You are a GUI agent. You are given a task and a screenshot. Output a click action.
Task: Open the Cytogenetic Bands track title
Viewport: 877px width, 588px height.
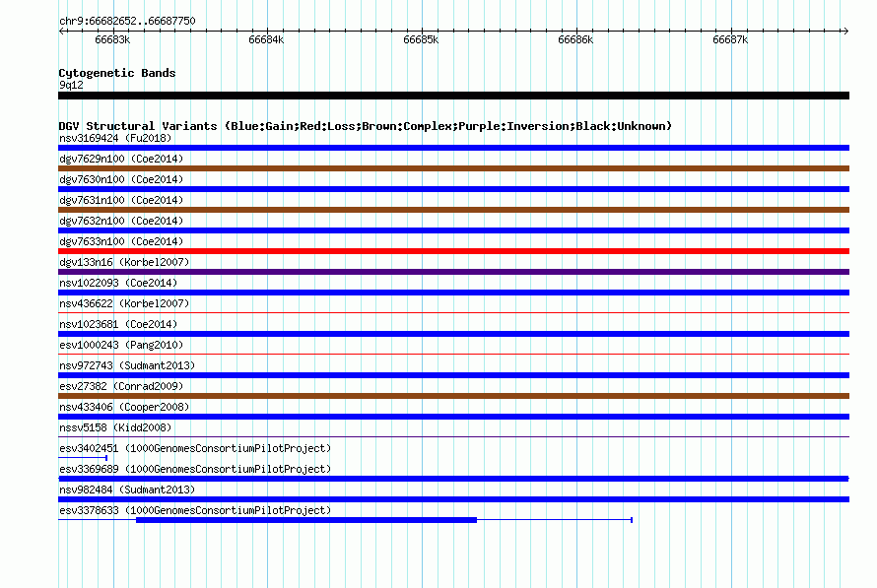tap(117, 73)
